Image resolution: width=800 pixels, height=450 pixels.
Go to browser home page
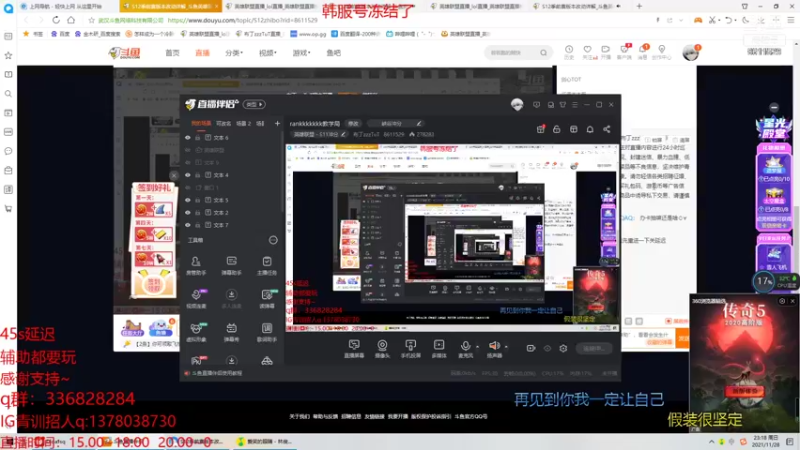pos(71,20)
